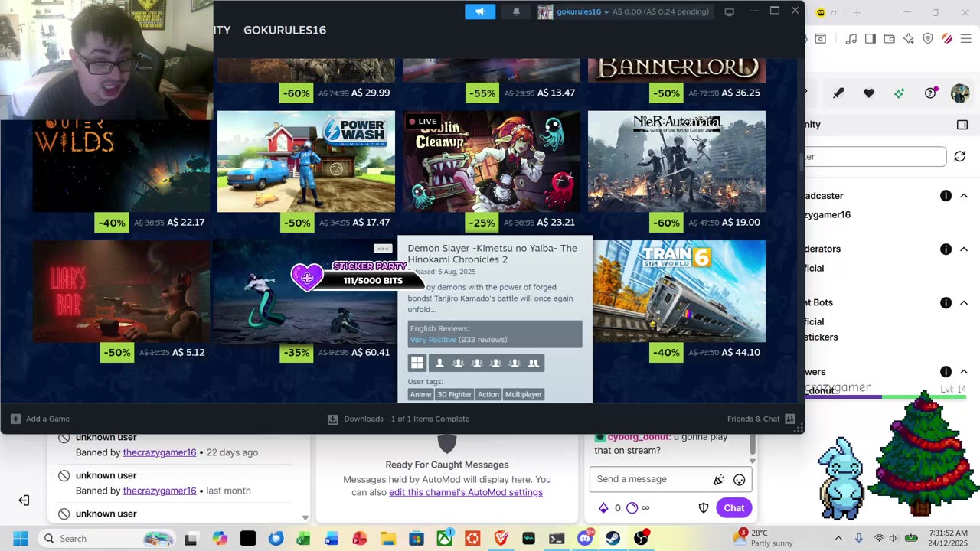The image size is (980, 551).
Task: Select the Anime user tag
Action: 420,394
